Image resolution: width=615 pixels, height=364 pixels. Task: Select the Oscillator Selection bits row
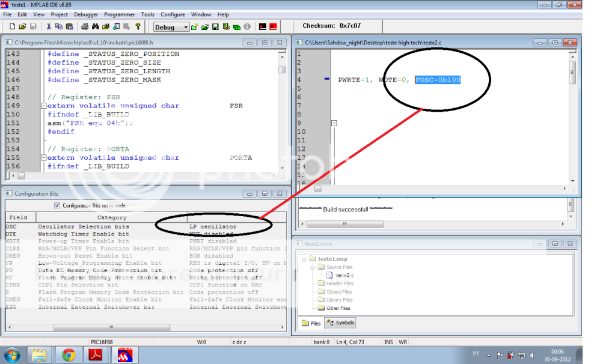[146, 226]
